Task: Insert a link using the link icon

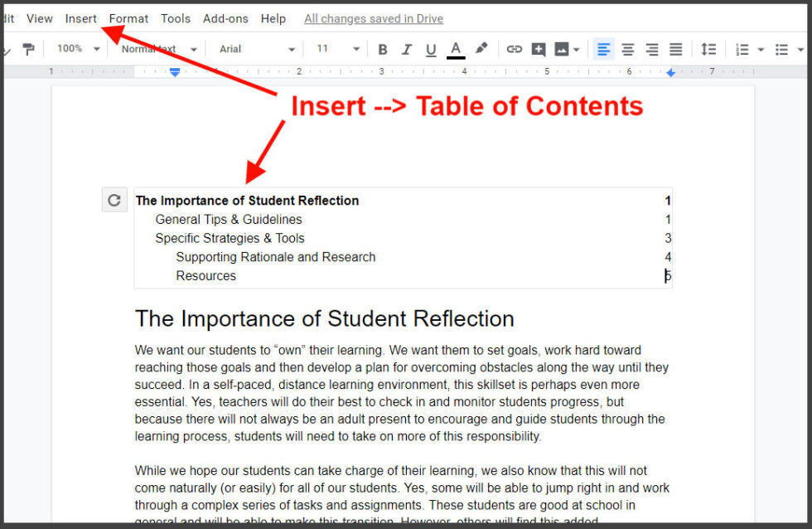Action: [514, 49]
